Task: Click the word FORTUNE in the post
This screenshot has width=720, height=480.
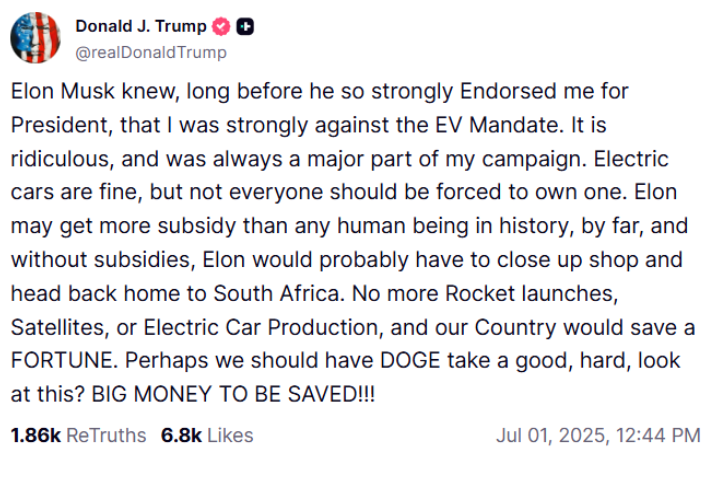Action: [64, 361]
